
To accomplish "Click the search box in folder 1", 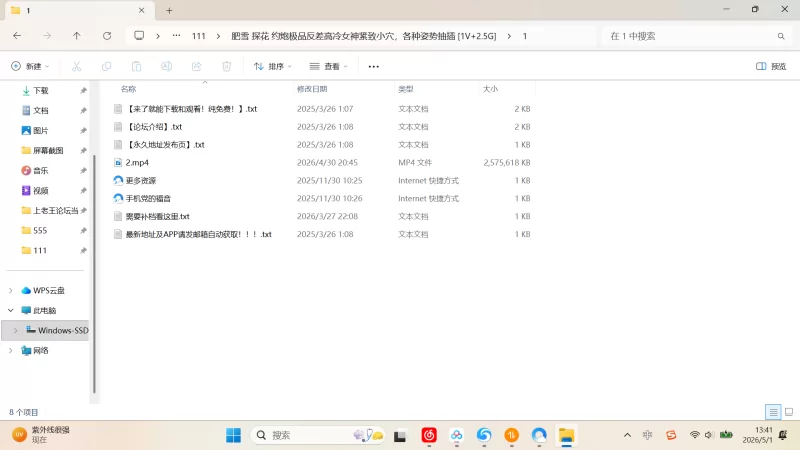I will (x=696, y=36).
